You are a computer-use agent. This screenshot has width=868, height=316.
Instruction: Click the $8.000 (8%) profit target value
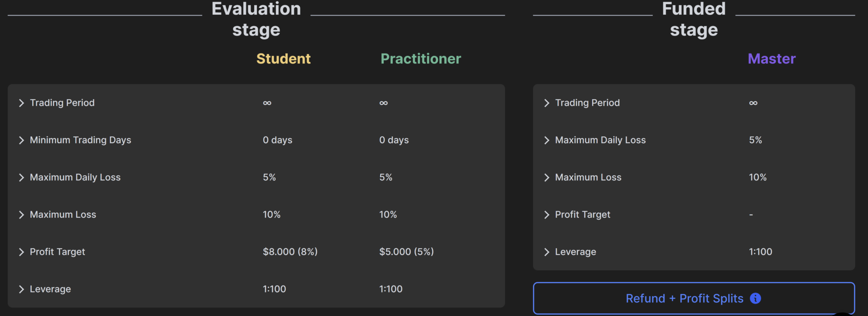[x=290, y=252]
